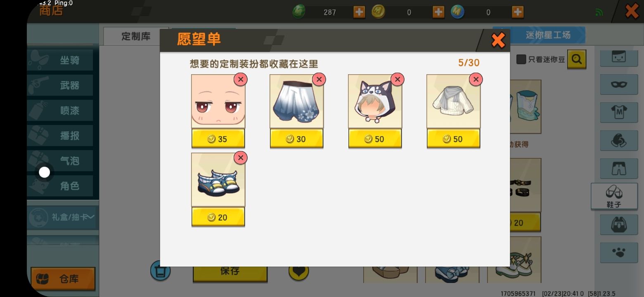Click the trash bin icon
644x297 pixels.
click(x=160, y=271)
